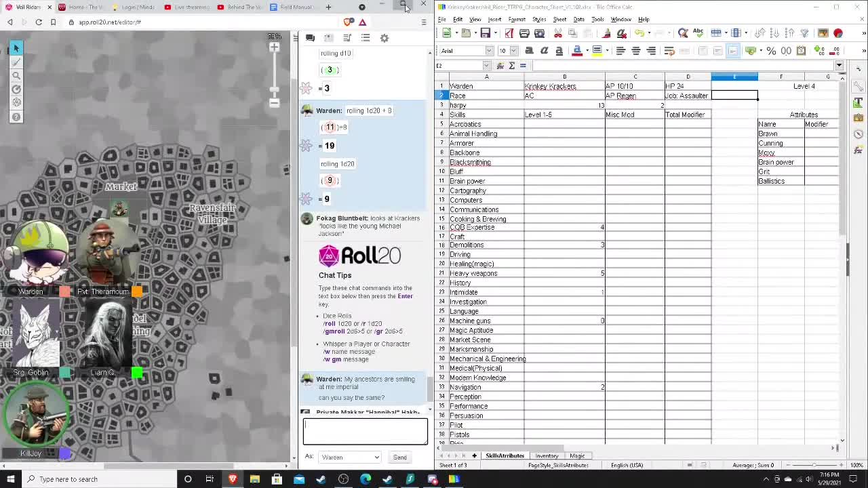
Task: Align cell text right
Action: (651, 51)
